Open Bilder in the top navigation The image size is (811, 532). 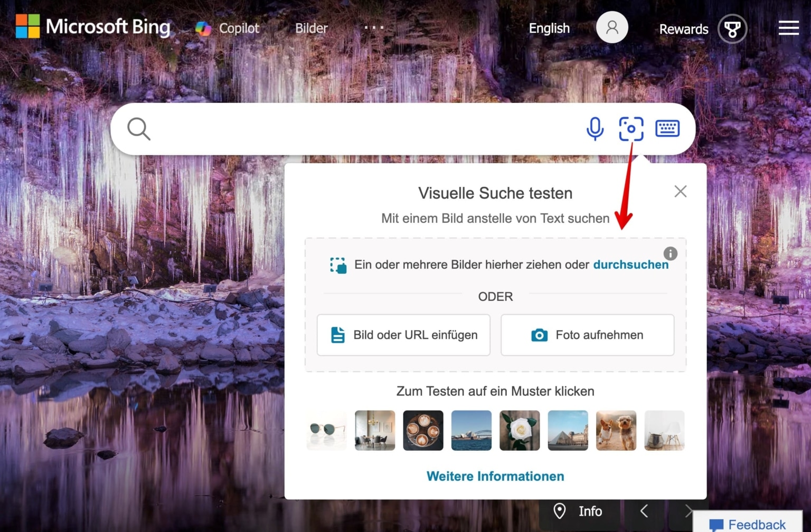pyautogui.click(x=311, y=28)
